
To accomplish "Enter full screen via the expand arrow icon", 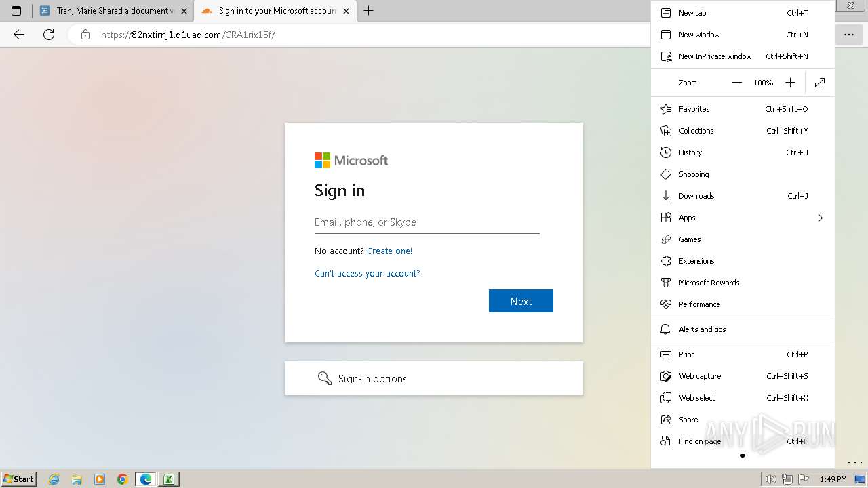I will (820, 83).
